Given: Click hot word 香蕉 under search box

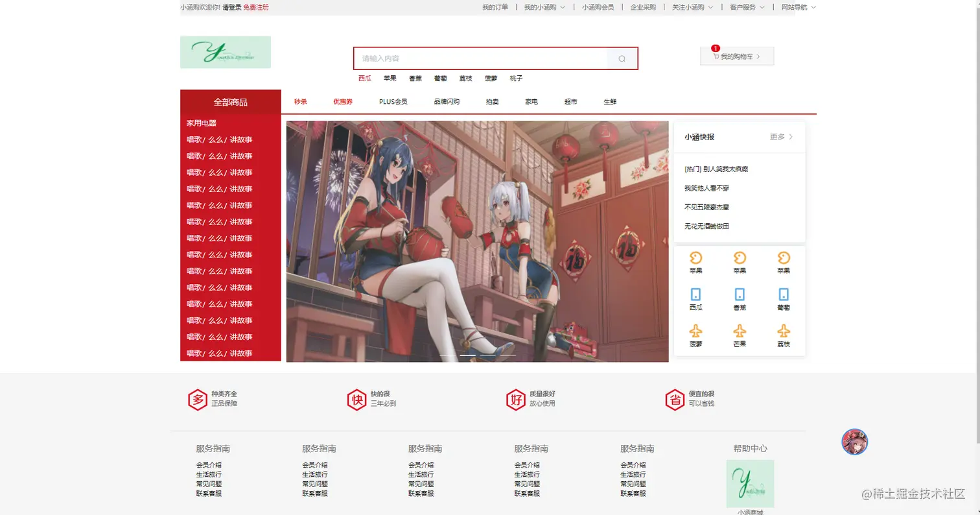Looking at the screenshot, I should click(x=415, y=78).
